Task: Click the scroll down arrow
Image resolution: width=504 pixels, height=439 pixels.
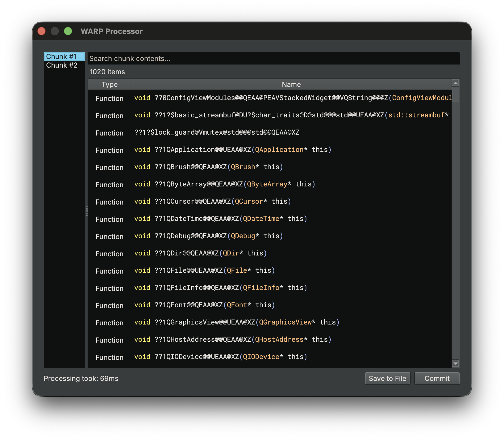Action: pyautogui.click(x=455, y=364)
